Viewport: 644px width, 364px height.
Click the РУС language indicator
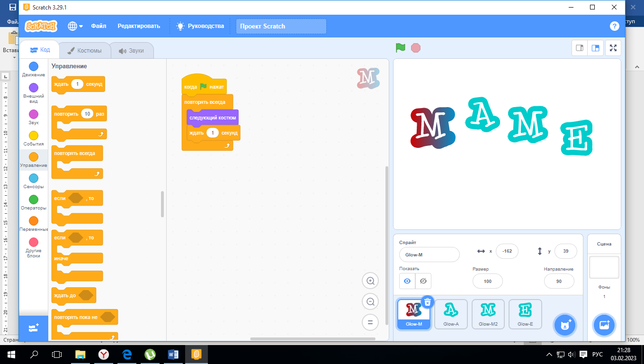pyautogui.click(x=598, y=354)
